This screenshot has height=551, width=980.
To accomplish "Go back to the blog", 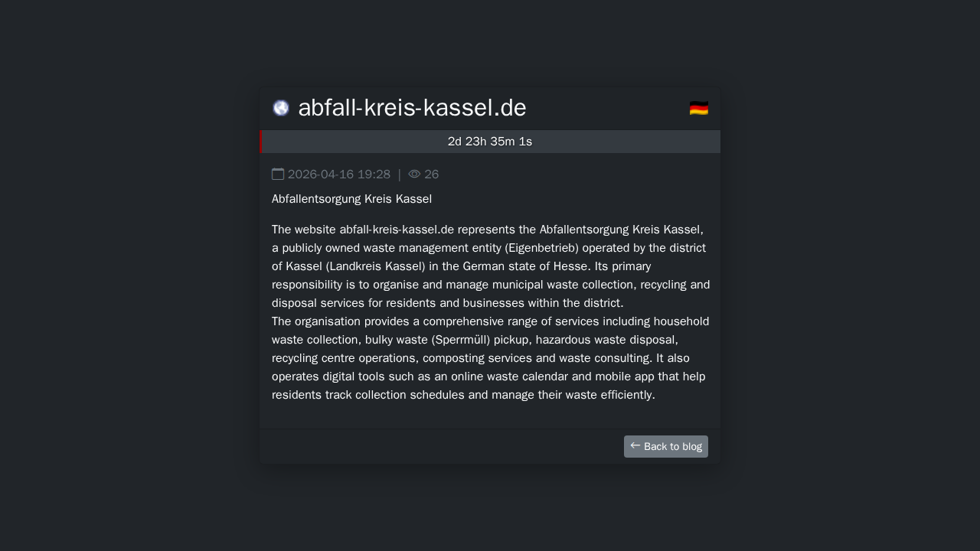I will (666, 446).
